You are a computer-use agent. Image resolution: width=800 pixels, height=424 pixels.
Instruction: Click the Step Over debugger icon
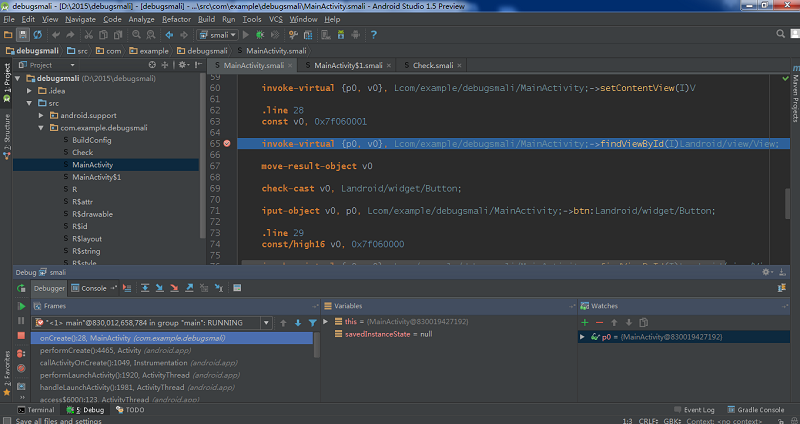point(145,288)
